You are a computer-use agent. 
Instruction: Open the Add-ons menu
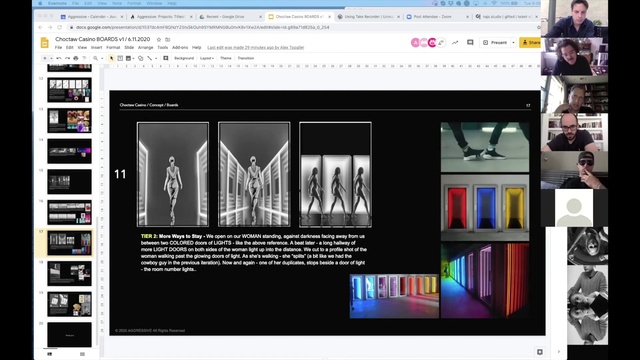click(x=180, y=48)
